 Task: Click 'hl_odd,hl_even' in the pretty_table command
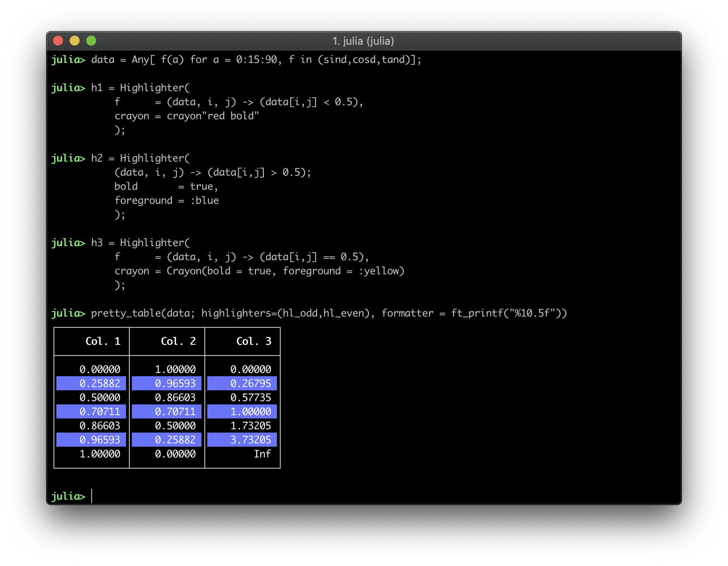pos(323,313)
